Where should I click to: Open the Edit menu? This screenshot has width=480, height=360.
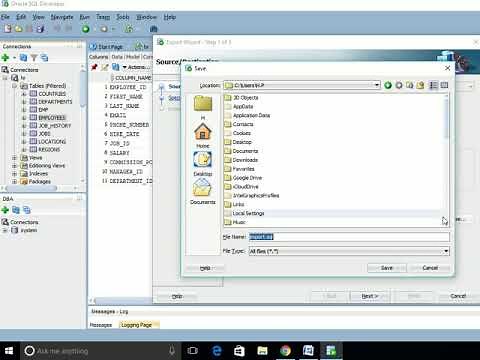21,17
